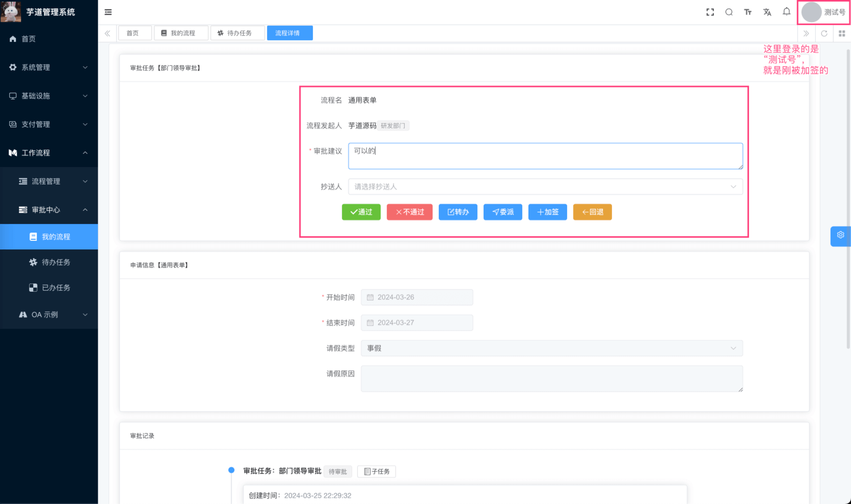
Task: Click the start time calendar icon
Action: click(x=370, y=297)
